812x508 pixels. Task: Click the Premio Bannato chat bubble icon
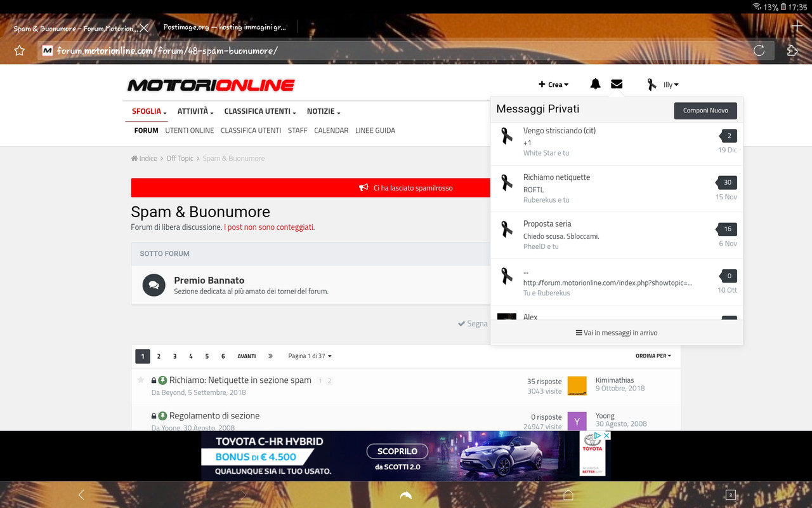click(154, 286)
